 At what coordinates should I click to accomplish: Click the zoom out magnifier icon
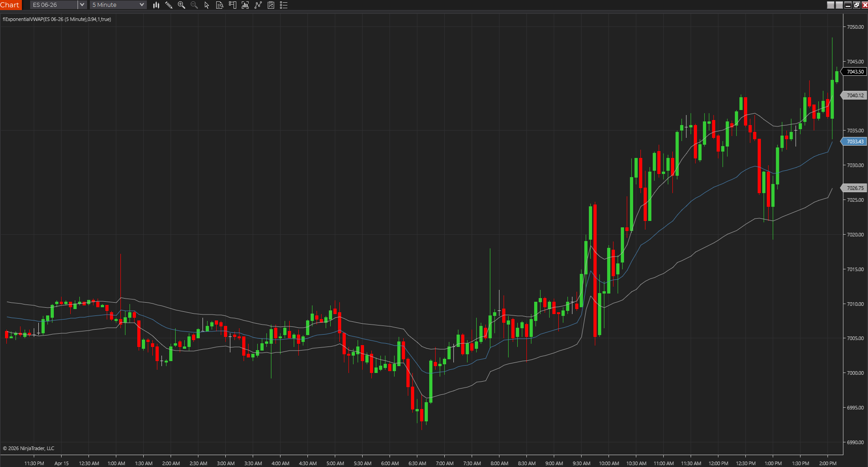(194, 5)
